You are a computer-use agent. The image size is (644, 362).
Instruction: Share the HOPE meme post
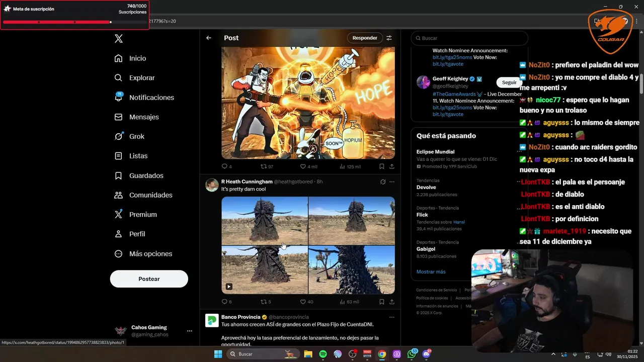(x=392, y=166)
